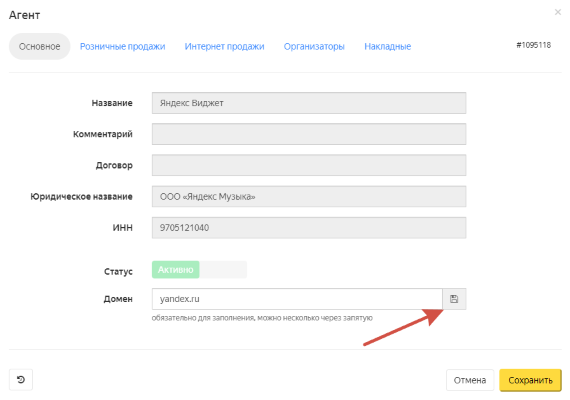570x400 pixels.
Task: Open the Интернет продажи tab
Action: click(224, 47)
